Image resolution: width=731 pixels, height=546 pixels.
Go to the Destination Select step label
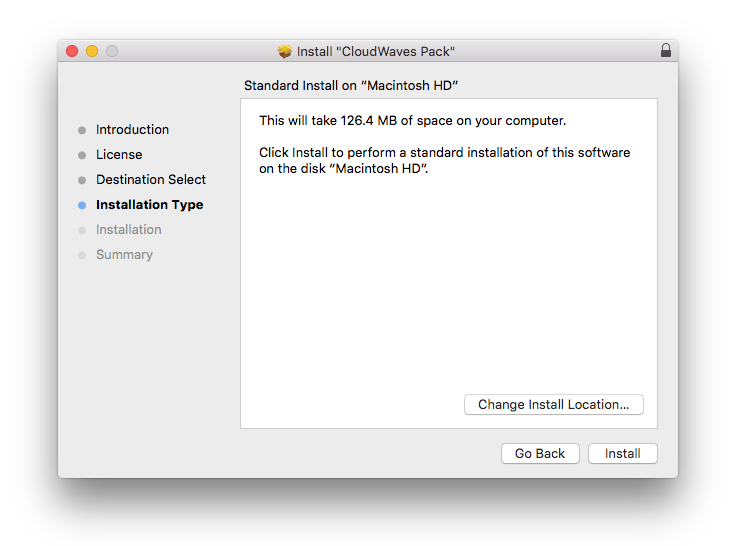(x=151, y=180)
